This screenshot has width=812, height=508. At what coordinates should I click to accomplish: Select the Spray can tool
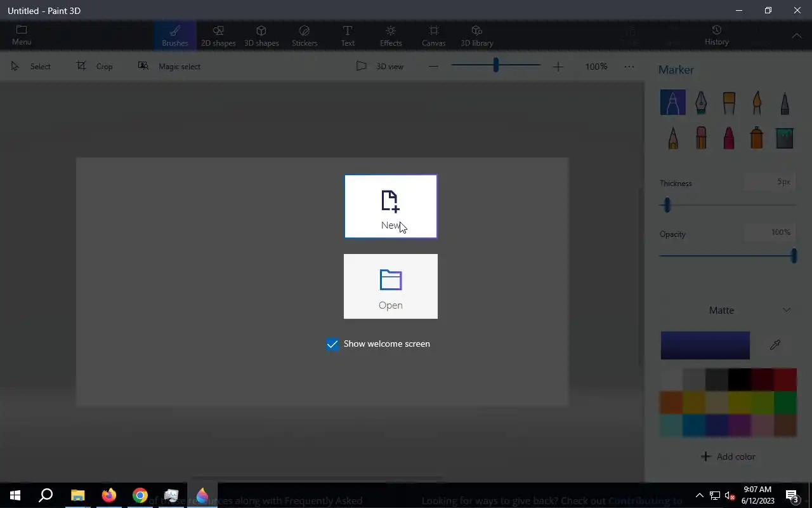click(757, 137)
